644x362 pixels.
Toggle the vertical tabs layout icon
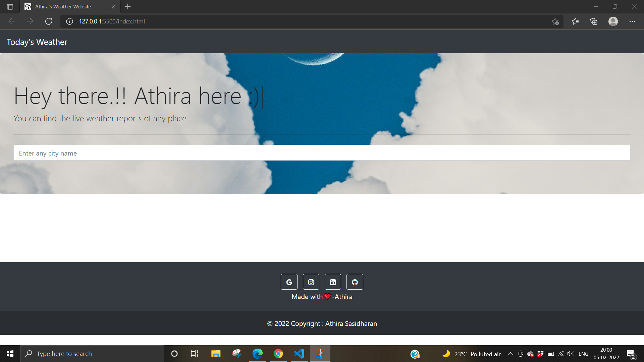10,6
